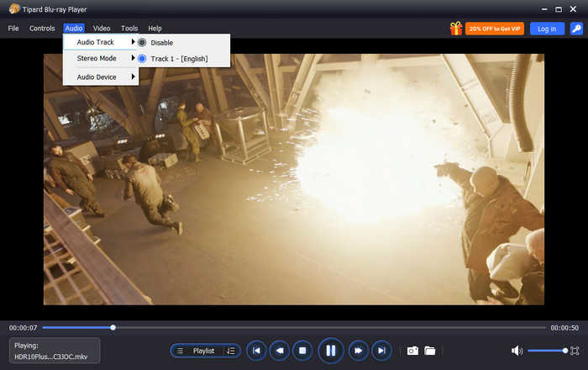588x370 pixels.
Task: Open the Tools menu
Action: pos(129,29)
